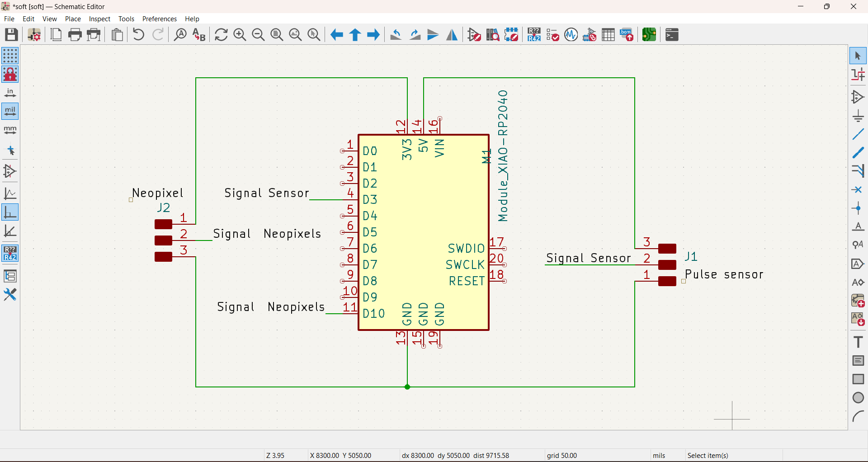Toggle grid display
This screenshot has width=868, height=462.
click(10, 56)
